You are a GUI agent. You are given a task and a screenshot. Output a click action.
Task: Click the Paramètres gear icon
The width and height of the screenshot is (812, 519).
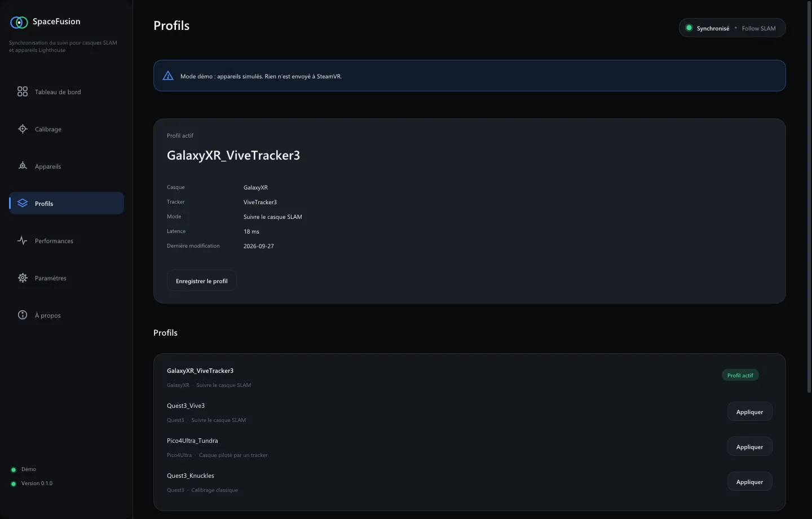tap(23, 278)
